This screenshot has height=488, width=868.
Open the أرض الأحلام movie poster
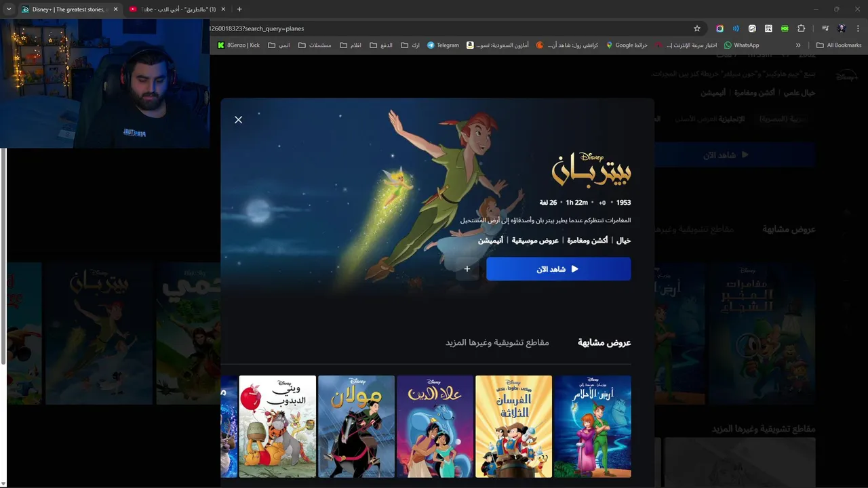coord(593,426)
